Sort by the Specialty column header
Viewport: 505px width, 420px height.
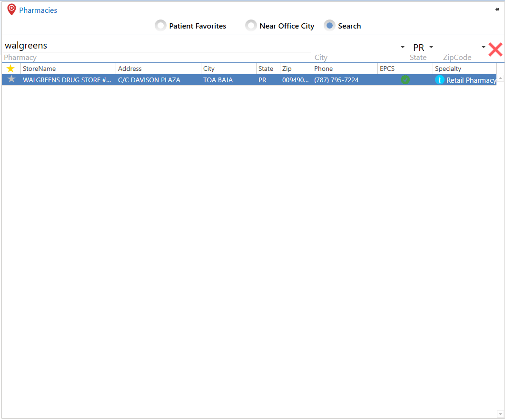[465, 68]
